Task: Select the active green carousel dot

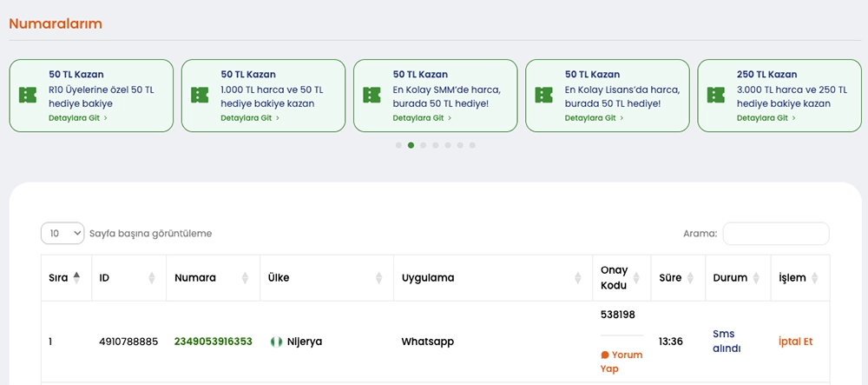Action: coord(411,145)
